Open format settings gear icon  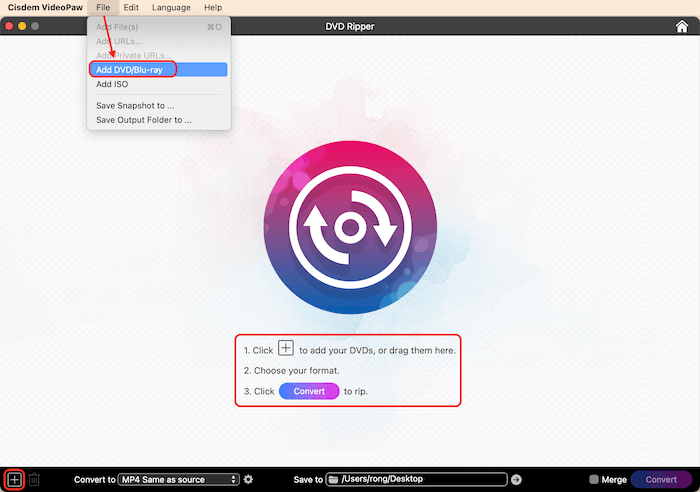[248, 480]
